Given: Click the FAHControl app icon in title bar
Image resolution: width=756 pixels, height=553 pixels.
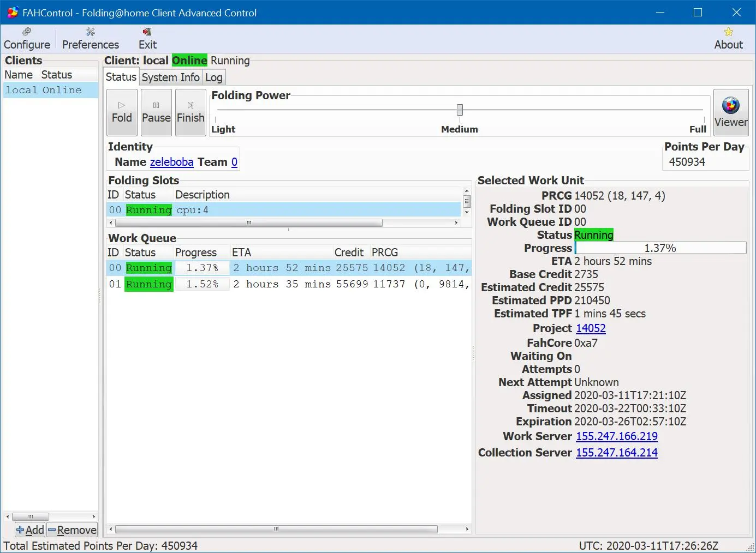Looking at the screenshot, I should pos(13,13).
